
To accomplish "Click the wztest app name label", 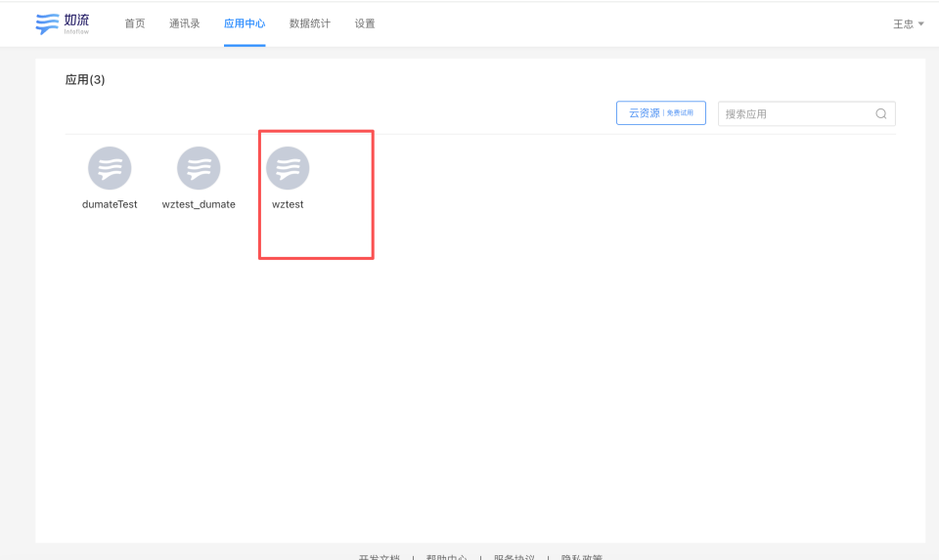I will coord(288,205).
